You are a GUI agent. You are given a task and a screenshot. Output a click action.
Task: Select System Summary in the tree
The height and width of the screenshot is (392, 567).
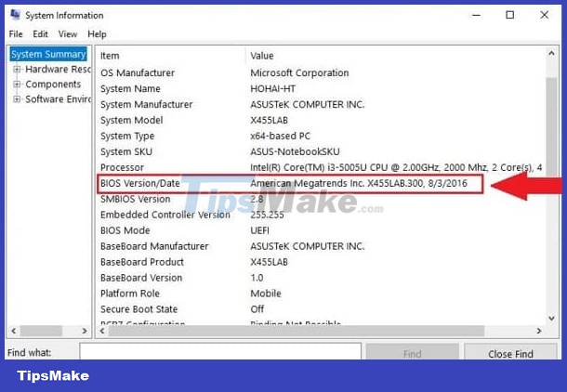click(x=48, y=54)
